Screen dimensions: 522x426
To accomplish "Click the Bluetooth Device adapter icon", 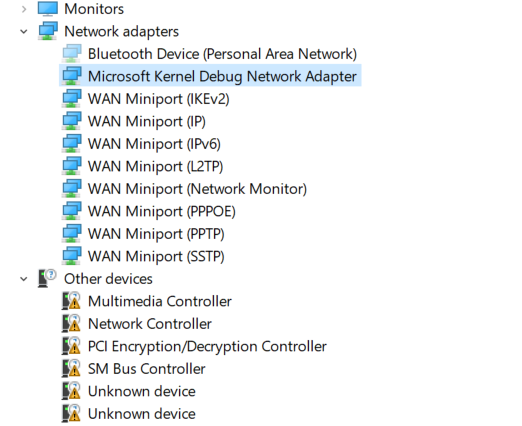I will pos(72,53).
